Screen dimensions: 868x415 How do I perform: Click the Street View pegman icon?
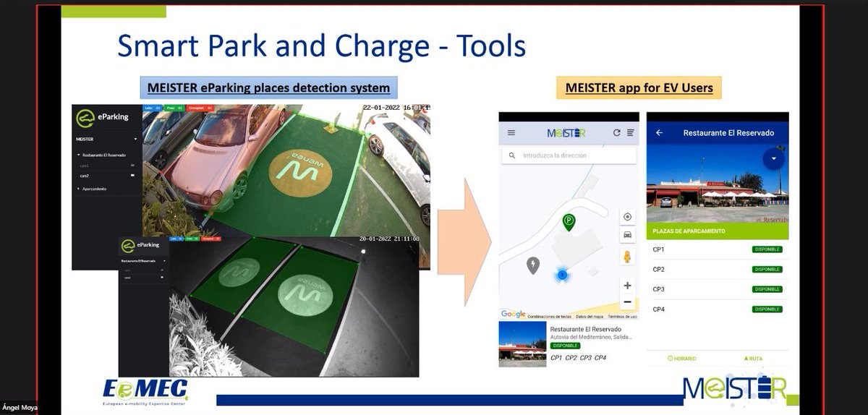coord(627,257)
